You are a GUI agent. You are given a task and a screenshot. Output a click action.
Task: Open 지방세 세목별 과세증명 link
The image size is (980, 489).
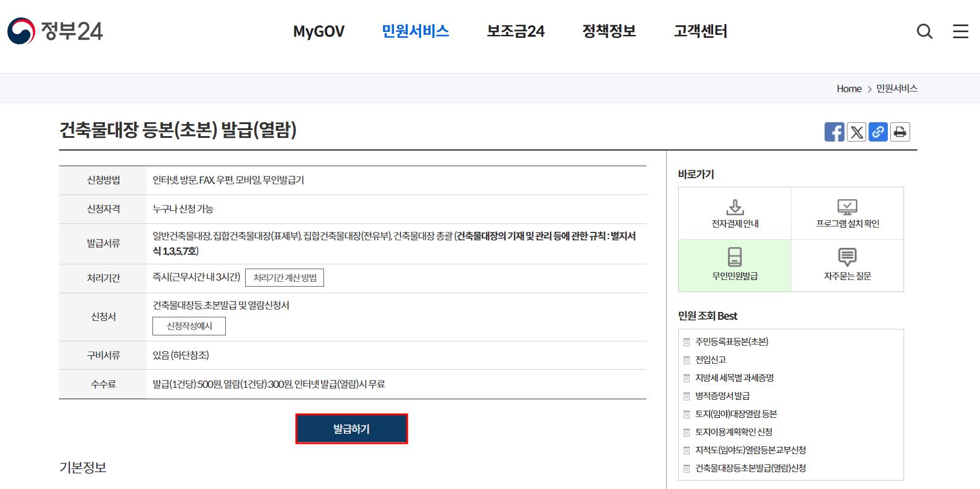[x=734, y=378]
